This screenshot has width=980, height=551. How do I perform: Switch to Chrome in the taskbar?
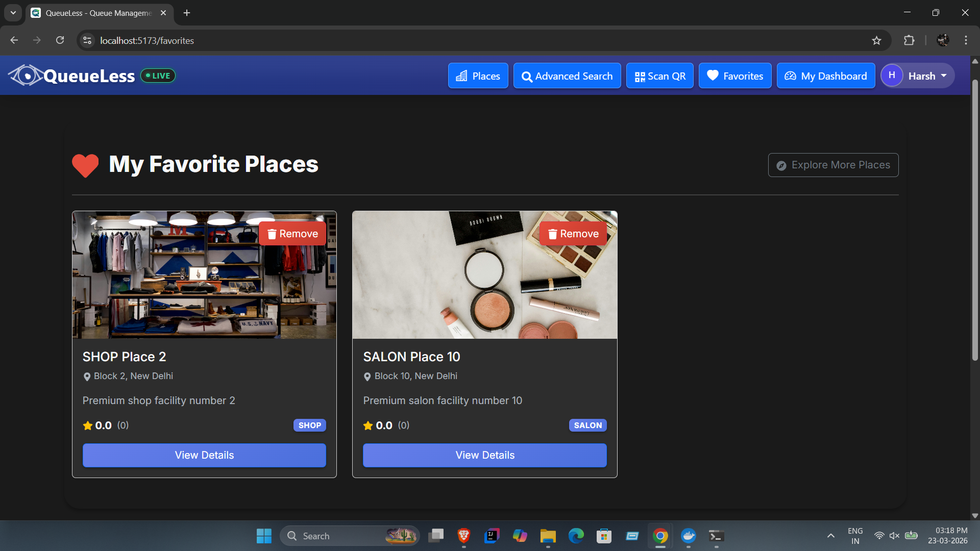(x=660, y=536)
